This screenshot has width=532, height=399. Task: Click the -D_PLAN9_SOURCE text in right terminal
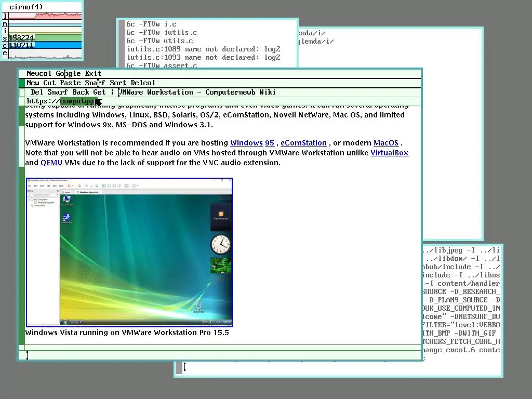click(x=456, y=300)
